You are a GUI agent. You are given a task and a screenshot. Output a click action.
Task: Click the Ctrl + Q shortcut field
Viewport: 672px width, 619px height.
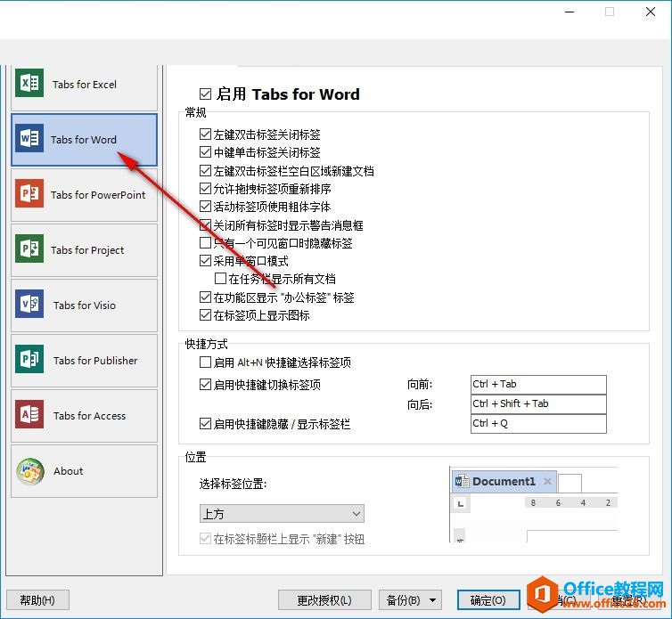click(538, 424)
